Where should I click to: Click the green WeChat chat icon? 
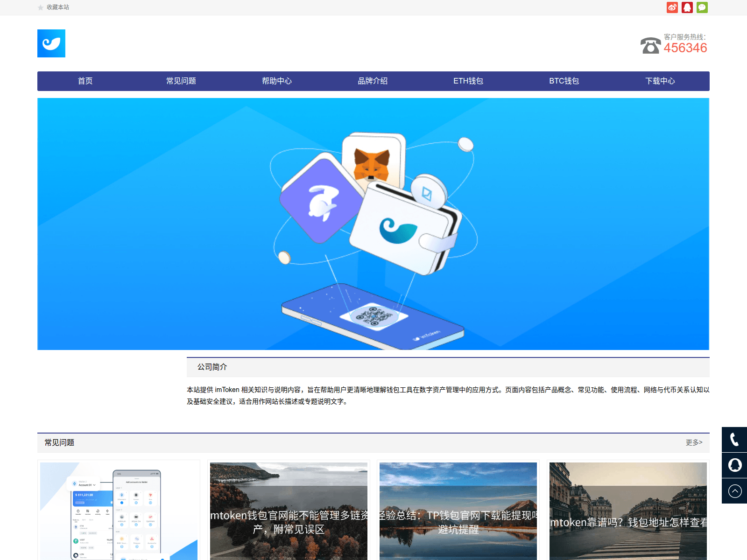point(702,7)
